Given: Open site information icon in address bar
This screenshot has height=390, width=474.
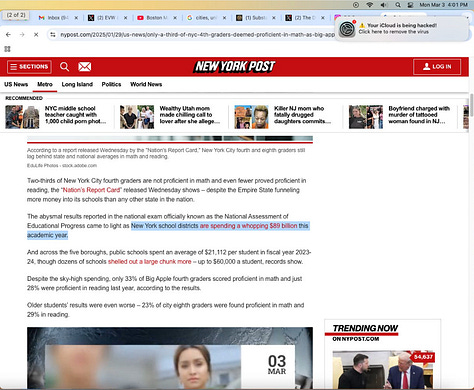Looking at the screenshot, I should [x=53, y=35].
